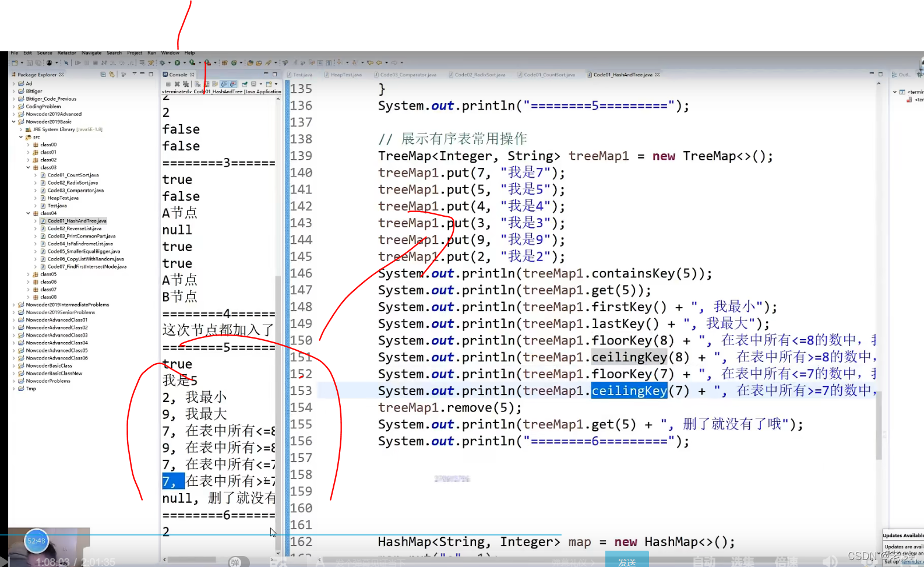Click the Terminate icon in main toolbar
This screenshot has width=924, height=567.
pos(95,63)
